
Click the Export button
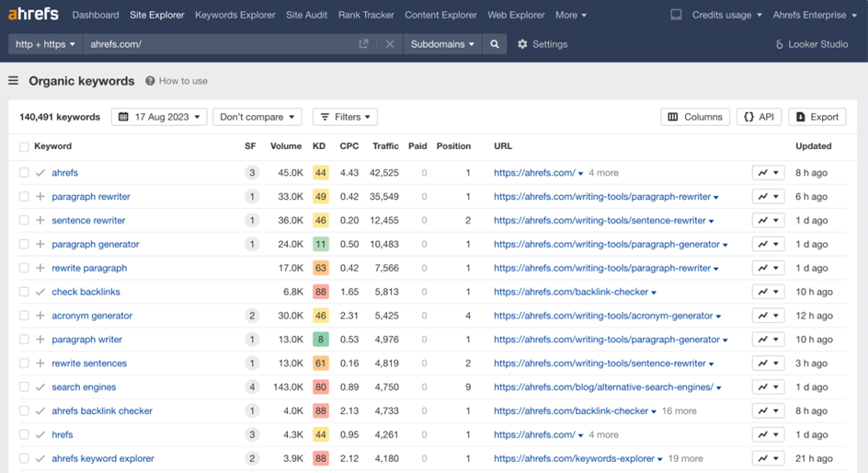coord(817,117)
